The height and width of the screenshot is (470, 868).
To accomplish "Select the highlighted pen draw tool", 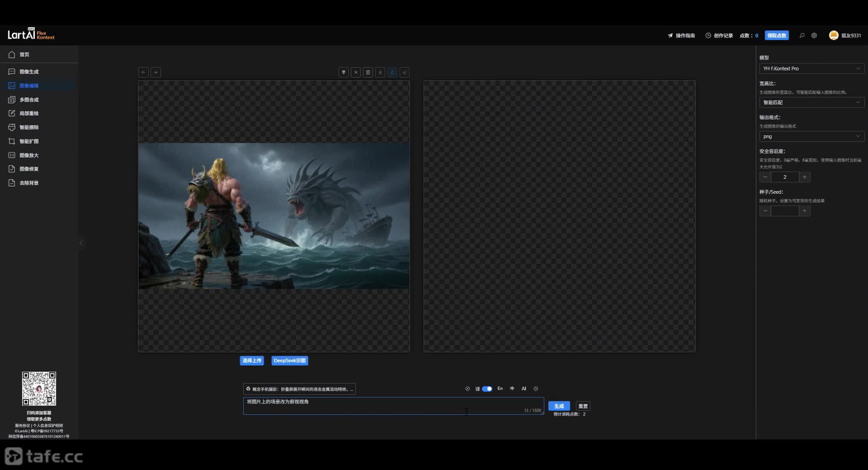I will click(x=392, y=72).
